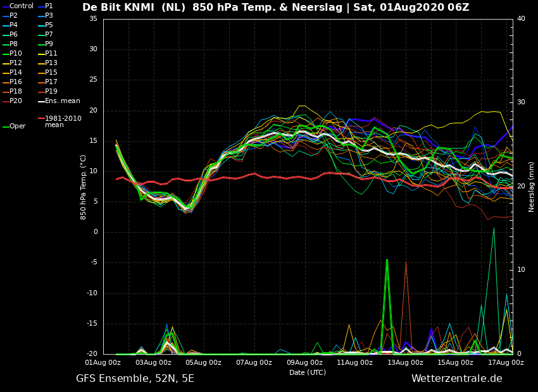
Task: Click the P11 legend label
Action: point(51,54)
